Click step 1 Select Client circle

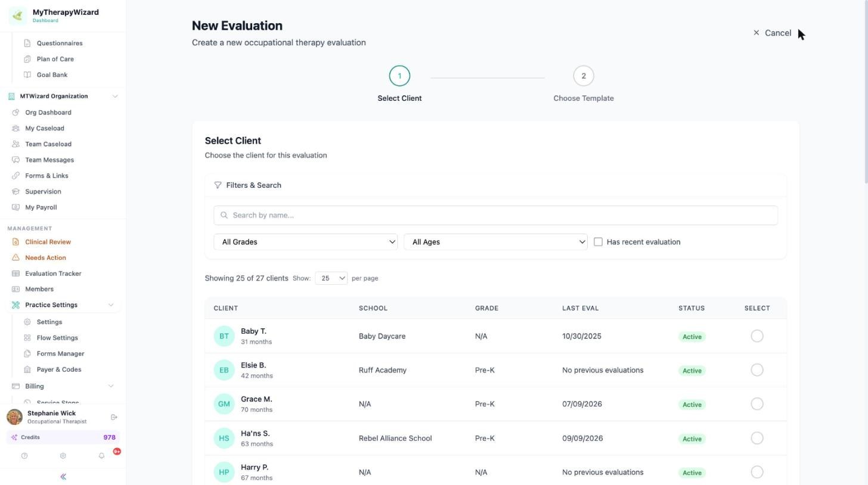coord(399,76)
